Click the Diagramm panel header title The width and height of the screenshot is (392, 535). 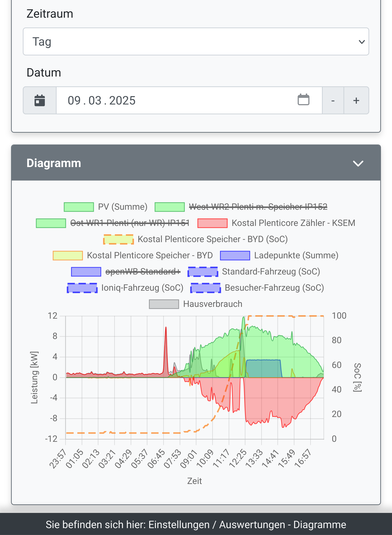click(54, 163)
